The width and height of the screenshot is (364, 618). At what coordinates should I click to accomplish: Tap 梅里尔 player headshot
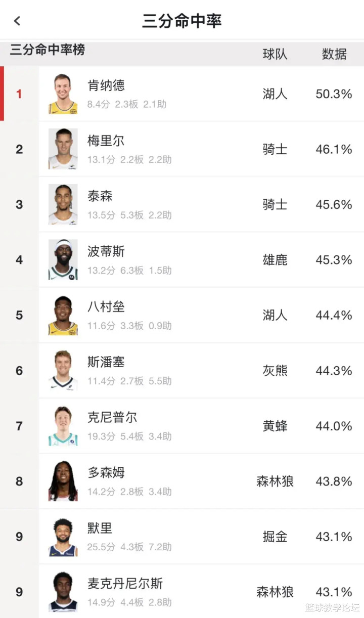coord(63,149)
